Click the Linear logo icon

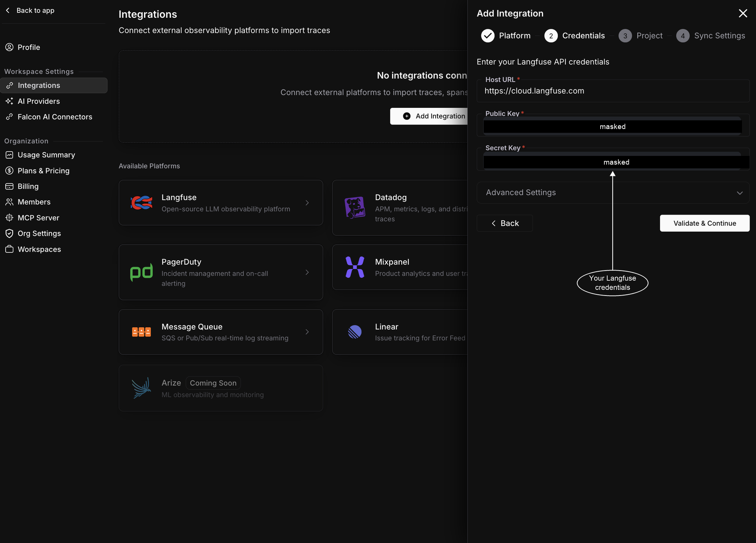355,332
